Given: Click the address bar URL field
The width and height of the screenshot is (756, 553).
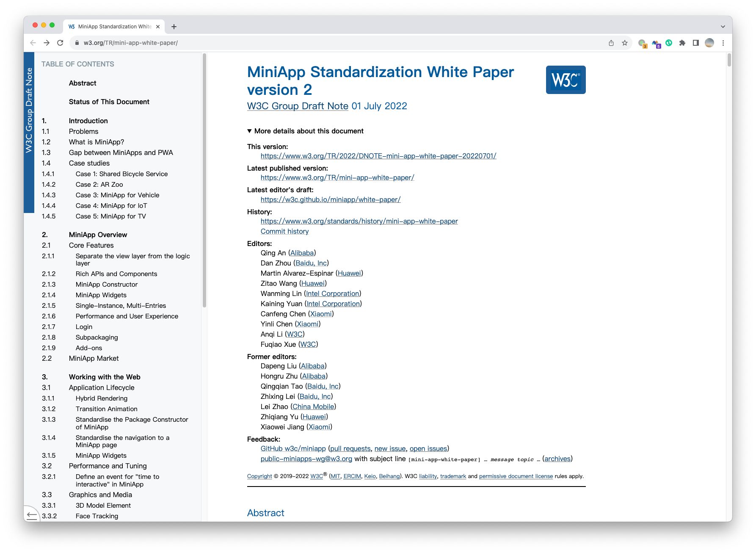Looking at the screenshot, I should coord(296,43).
